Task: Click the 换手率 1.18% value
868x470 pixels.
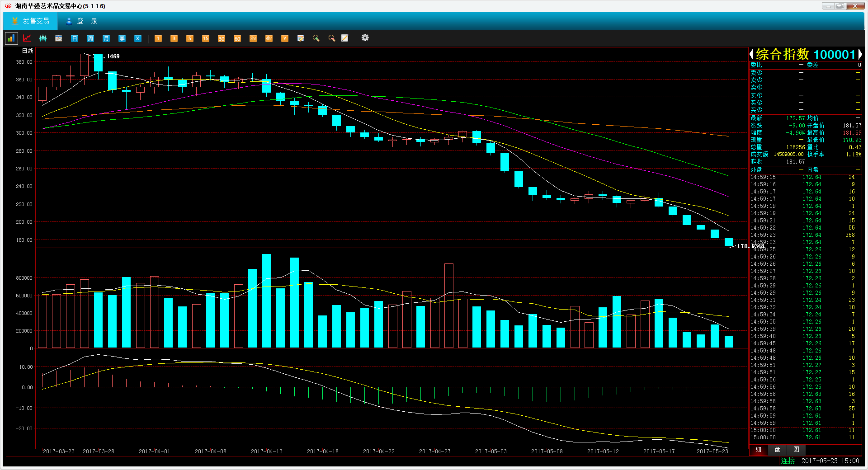Action: pos(854,155)
